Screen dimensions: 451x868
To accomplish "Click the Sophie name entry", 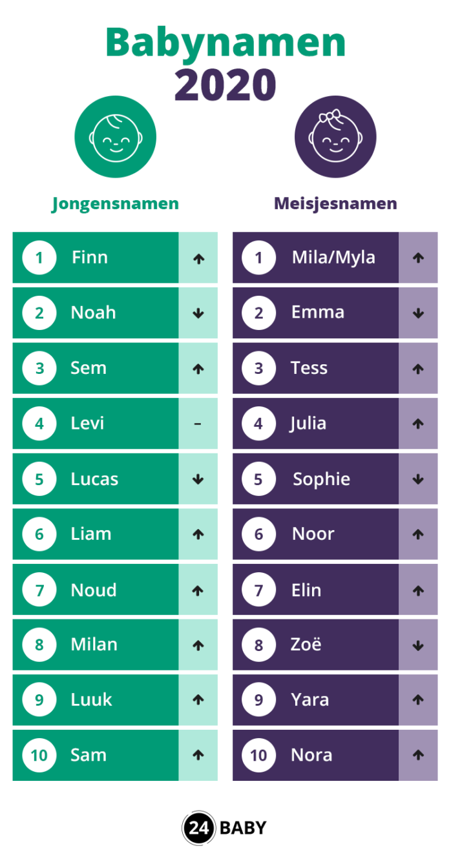I will [321, 479].
